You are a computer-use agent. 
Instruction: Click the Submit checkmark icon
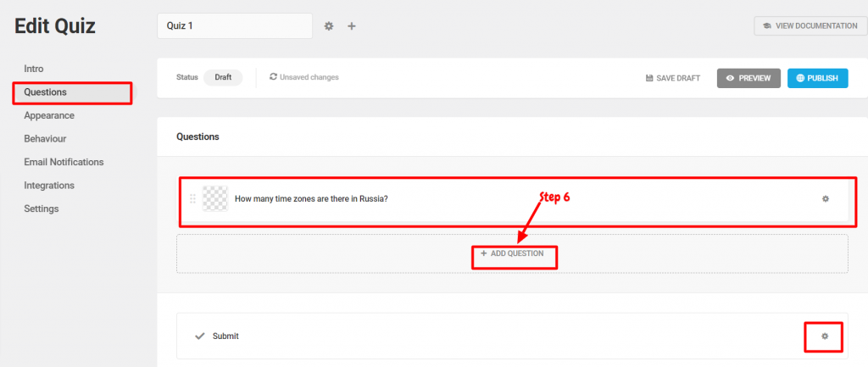click(200, 336)
